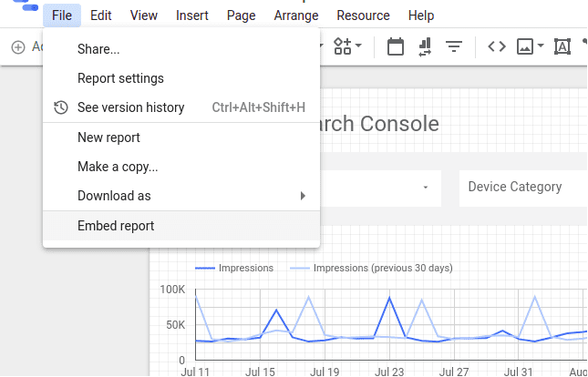
Task: Click the Impressions legend entry
Action: click(x=234, y=268)
